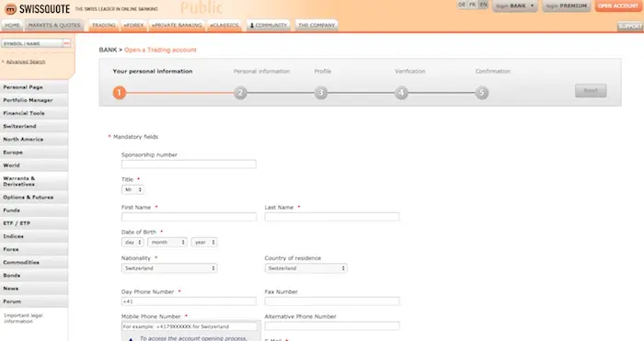Open Switzerland in sidebar

pyautogui.click(x=34, y=127)
